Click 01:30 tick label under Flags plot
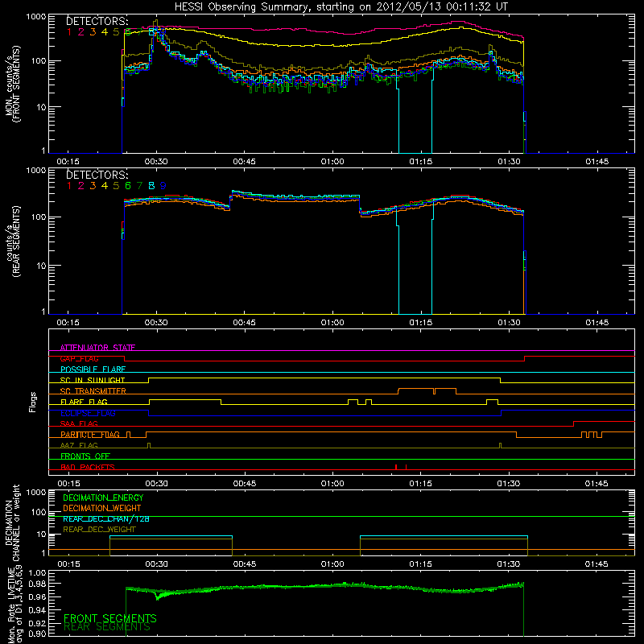The width and height of the screenshot is (644, 644). (509, 484)
